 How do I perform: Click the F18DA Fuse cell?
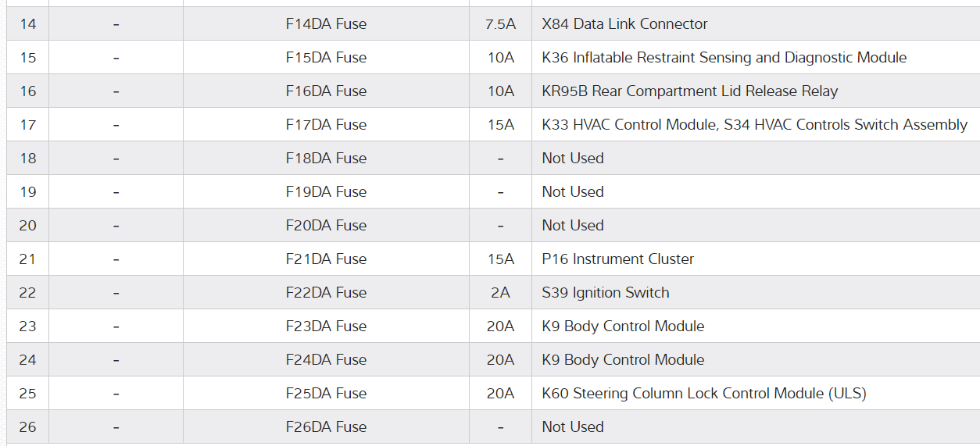[326, 159]
